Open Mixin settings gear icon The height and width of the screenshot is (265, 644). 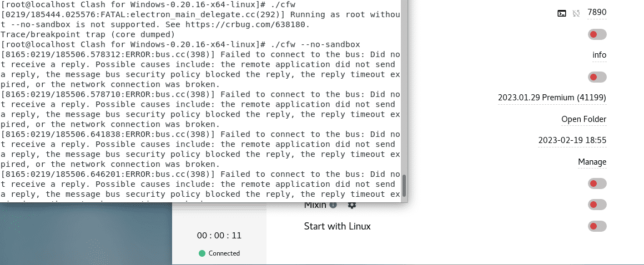pos(351,205)
